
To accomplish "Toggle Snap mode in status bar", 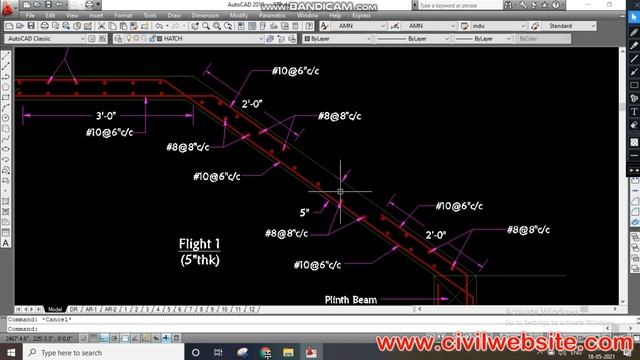I will (x=83, y=338).
